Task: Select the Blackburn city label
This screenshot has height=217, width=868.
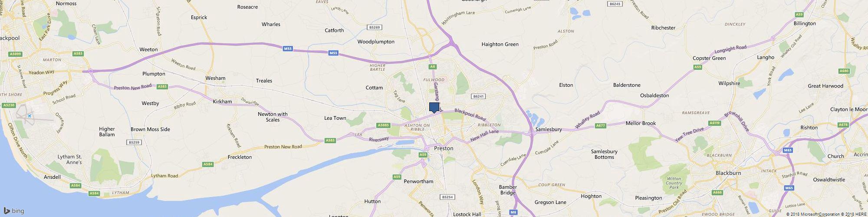Action: 728,173
